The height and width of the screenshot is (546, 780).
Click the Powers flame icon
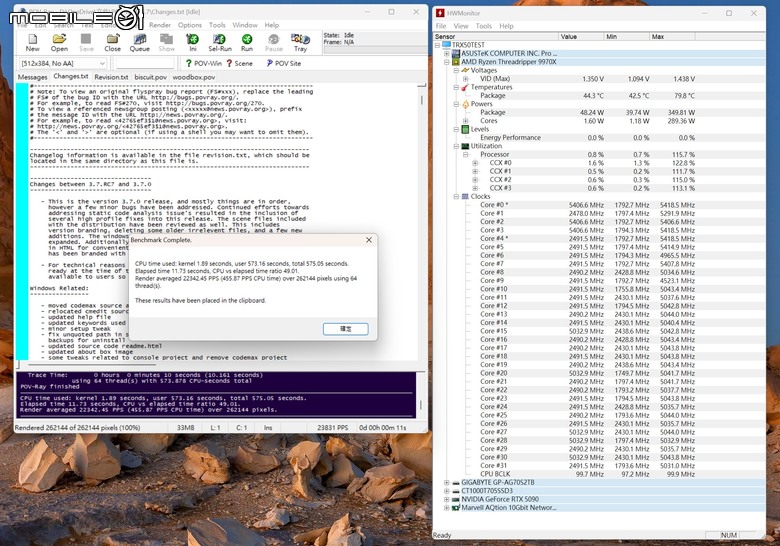pos(465,104)
